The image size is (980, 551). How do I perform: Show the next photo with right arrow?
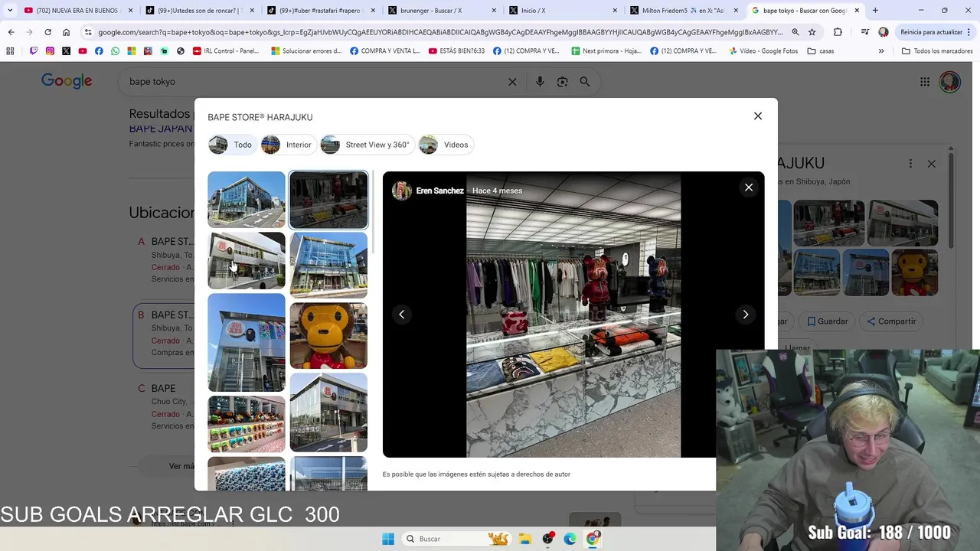(746, 315)
